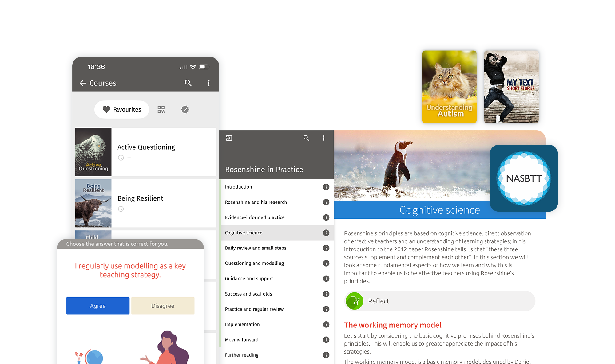Viewport: 615px width, 364px height.
Task: Tap the back arrow next to Courses
Action: [82, 83]
